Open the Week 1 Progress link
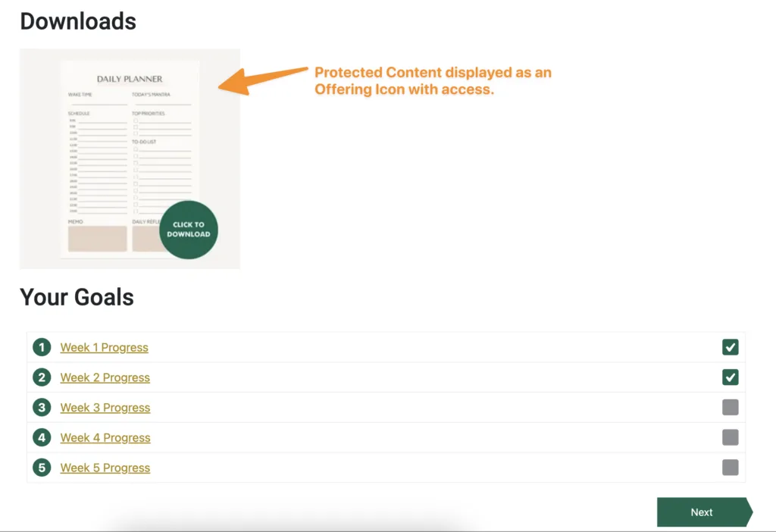This screenshot has height=532, width=776. (104, 347)
